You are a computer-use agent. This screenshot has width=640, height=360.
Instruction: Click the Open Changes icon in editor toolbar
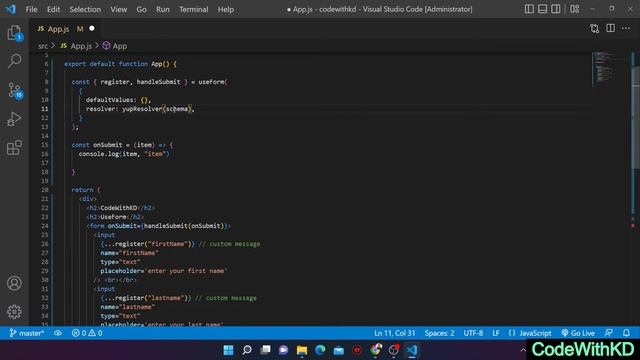point(594,29)
